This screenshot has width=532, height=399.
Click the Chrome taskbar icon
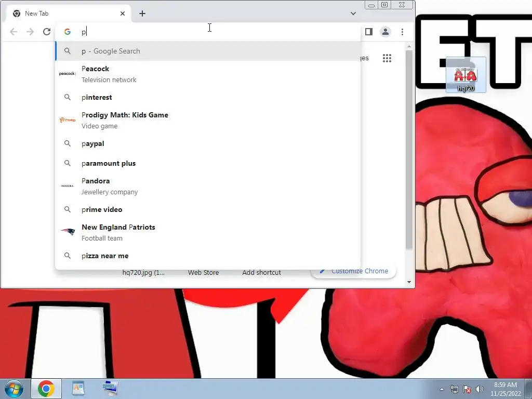(x=46, y=389)
